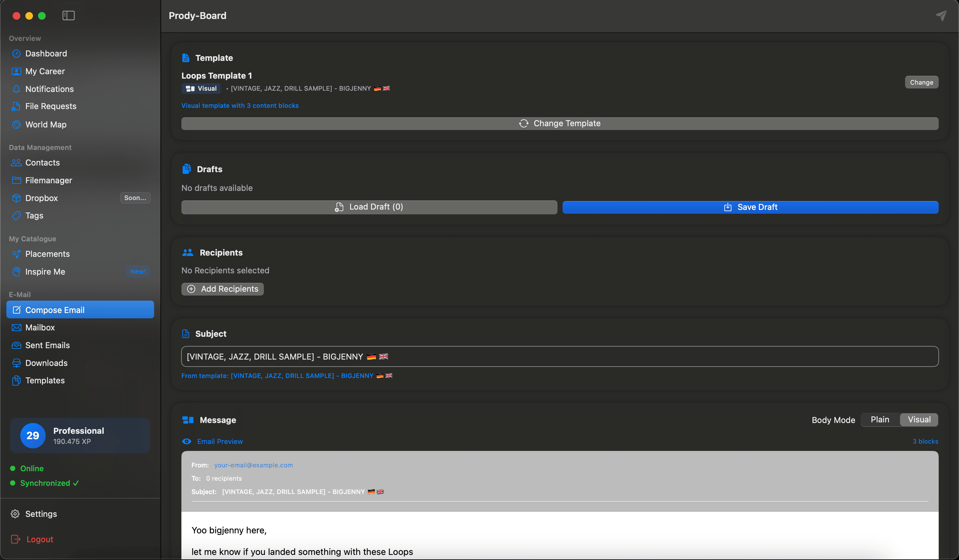Open the Dashboard from the sidebar
The image size is (959, 560).
coord(46,53)
